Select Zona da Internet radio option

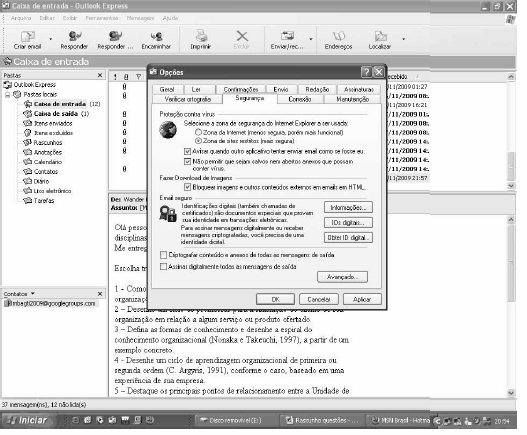199,132
